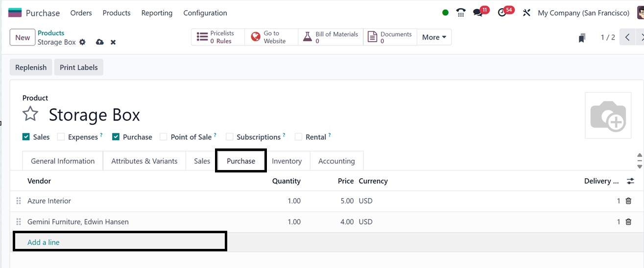Open the company switcher My Company (San Francisco)
The width and height of the screenshot is (644, 268).
[x=583, y=13]
